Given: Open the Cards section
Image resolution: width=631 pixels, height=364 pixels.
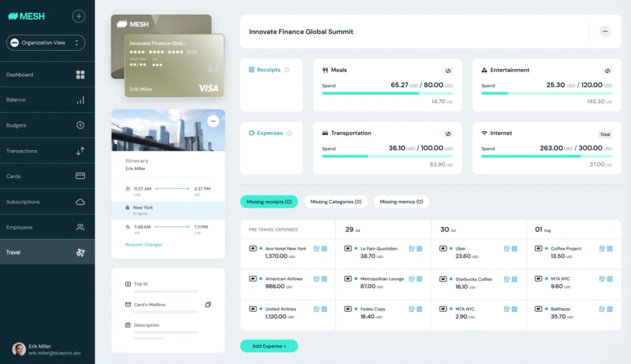Looking at the screenshot, I should coord(47,176).
